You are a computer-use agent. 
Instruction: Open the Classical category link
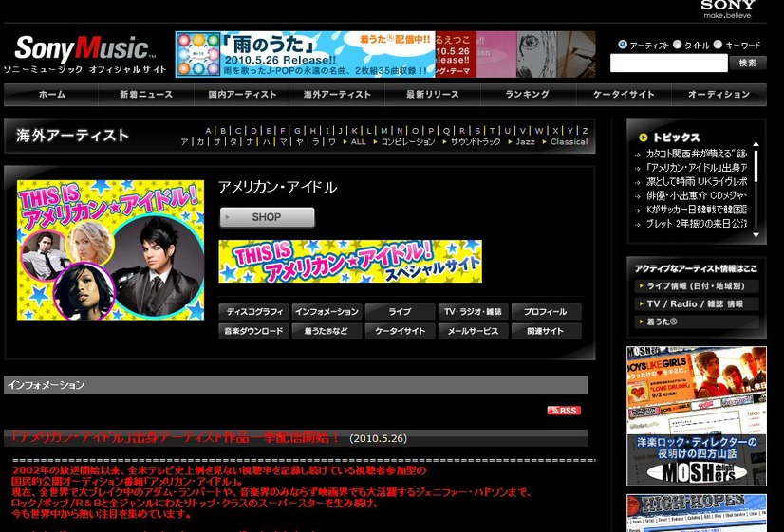(569, 142)
